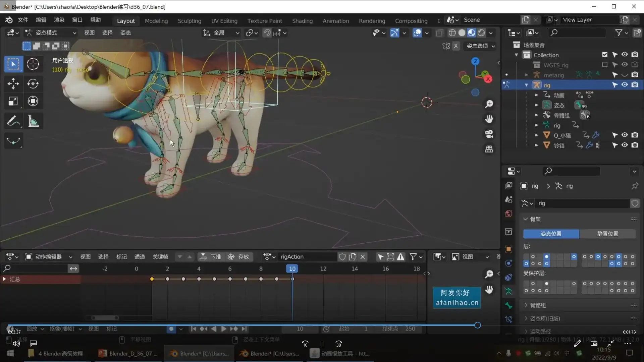Click the 静置位置 rest position button
The width and height of the screenshot is (644, 362).
click(x=607, y=234)
